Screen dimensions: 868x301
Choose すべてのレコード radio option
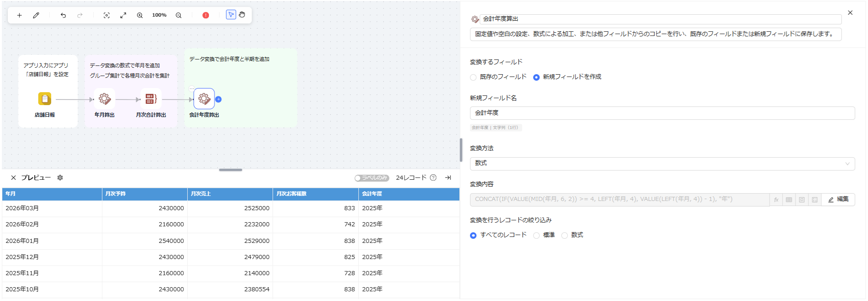coord(473,236)
